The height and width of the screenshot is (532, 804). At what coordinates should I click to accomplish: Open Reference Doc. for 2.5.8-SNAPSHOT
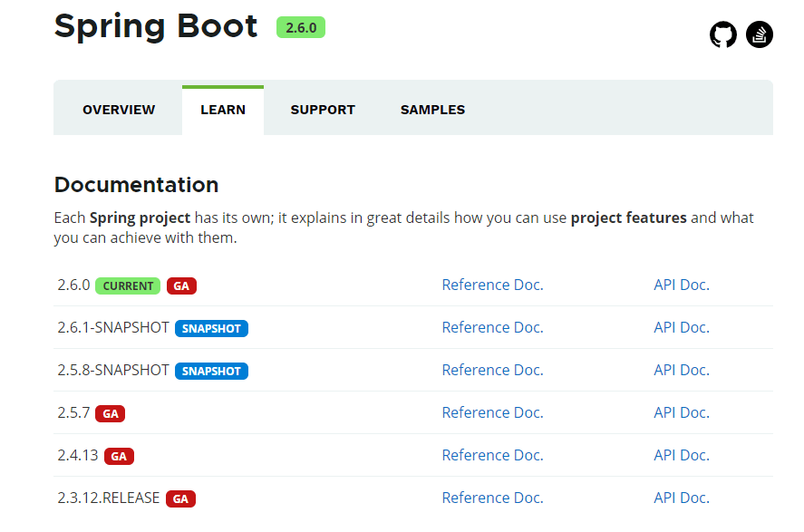(492, 370)
